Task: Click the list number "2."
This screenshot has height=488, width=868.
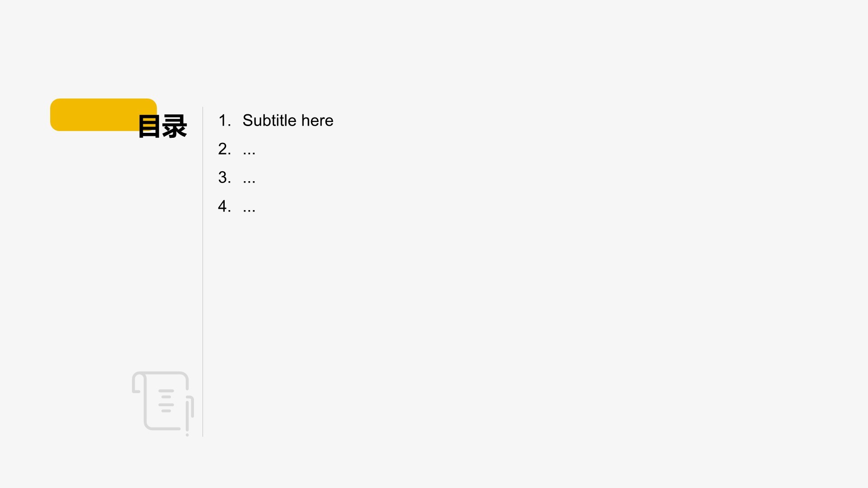Action: (x=224, y=149)
